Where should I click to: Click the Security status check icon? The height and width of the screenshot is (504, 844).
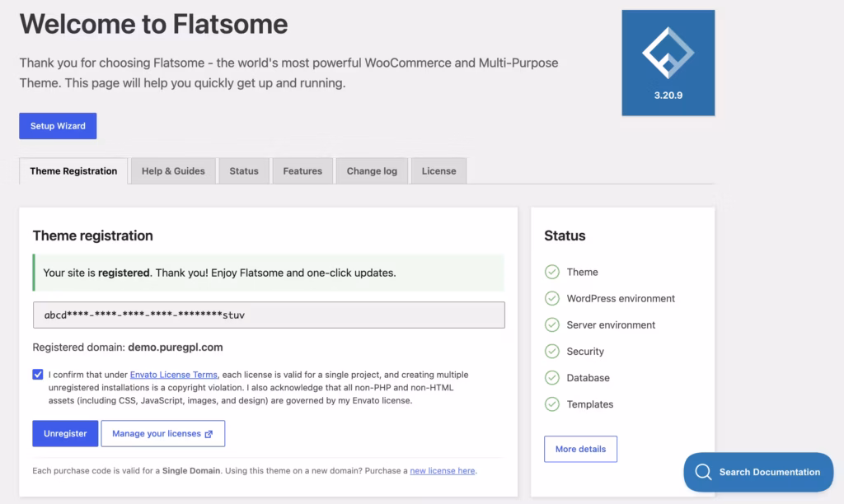(551, 352)
